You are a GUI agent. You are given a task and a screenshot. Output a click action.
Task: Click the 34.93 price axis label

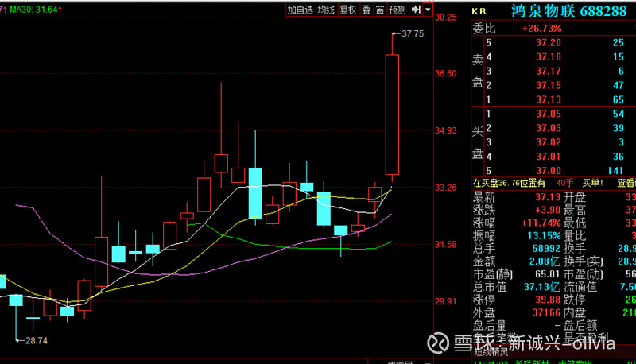coord(446,130)
